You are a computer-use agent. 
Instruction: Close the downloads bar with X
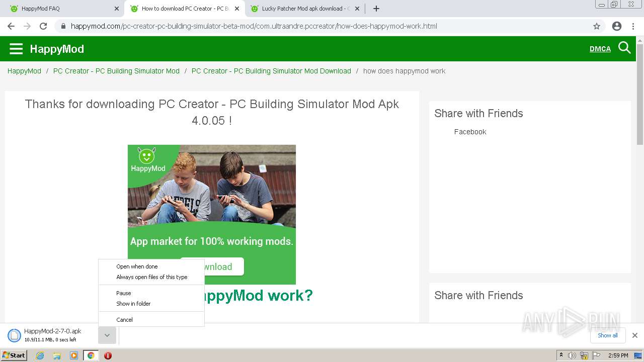(635, 335)
